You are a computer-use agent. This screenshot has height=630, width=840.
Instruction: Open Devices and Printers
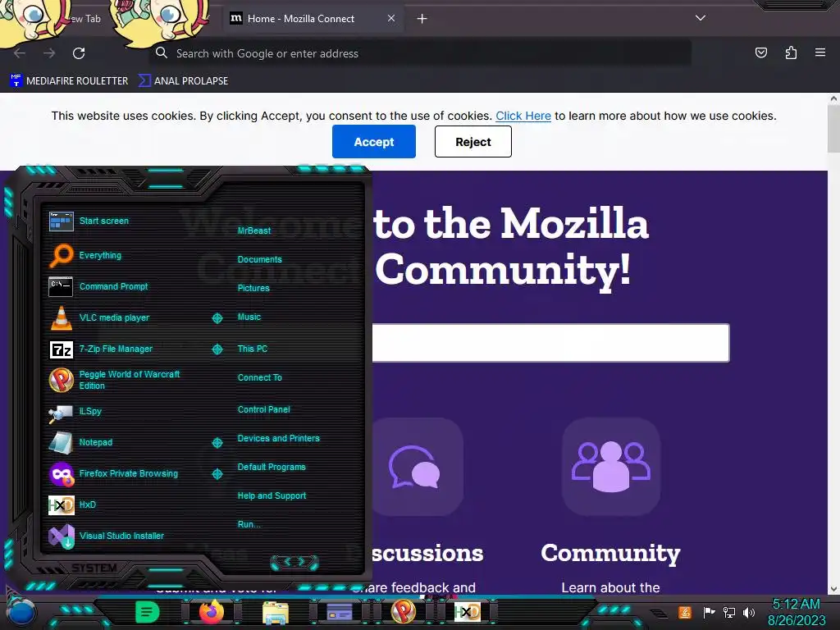point(279,438)
